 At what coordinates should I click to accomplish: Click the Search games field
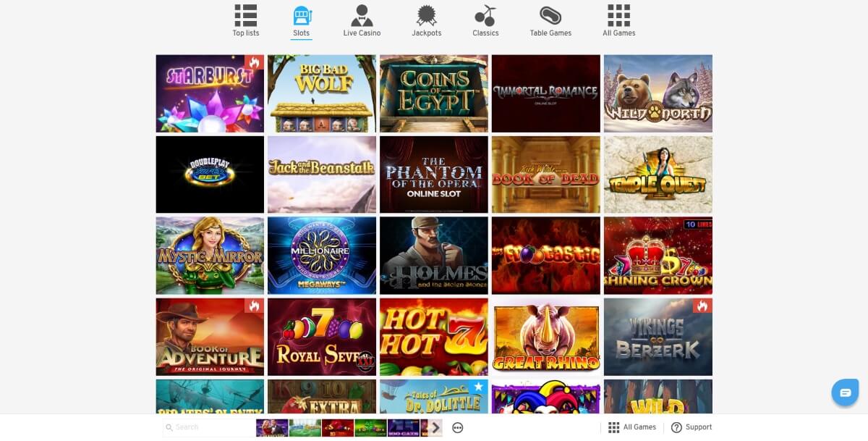coord(208,427)
